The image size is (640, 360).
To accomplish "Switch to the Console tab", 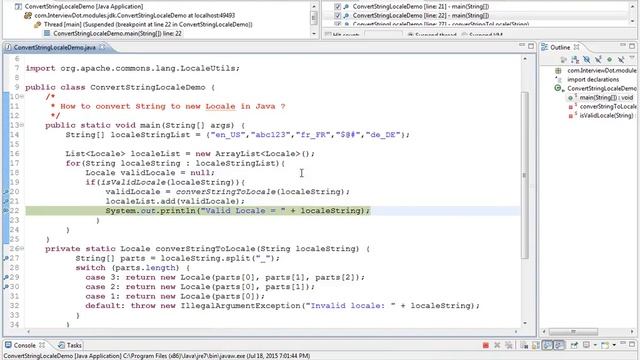I will point(24,345).
